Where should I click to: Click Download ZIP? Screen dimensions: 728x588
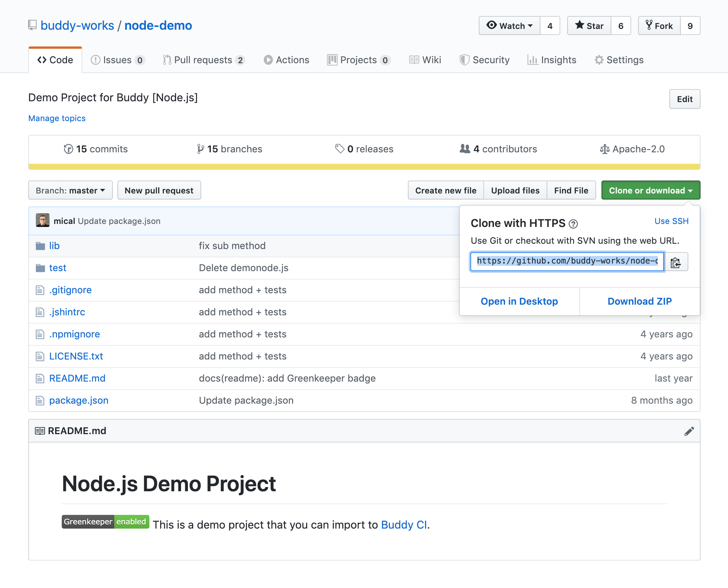click(x=640, y=301)
